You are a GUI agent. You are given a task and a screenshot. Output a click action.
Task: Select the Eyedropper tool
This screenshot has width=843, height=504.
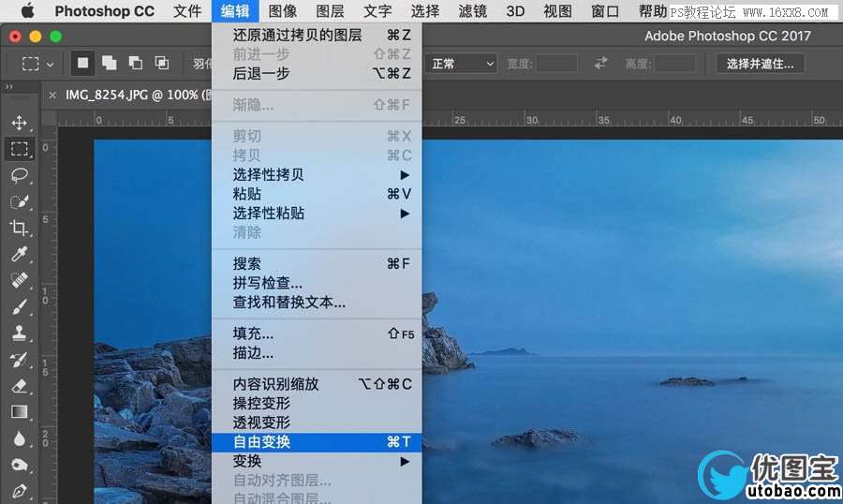click(x=20, y=254)
